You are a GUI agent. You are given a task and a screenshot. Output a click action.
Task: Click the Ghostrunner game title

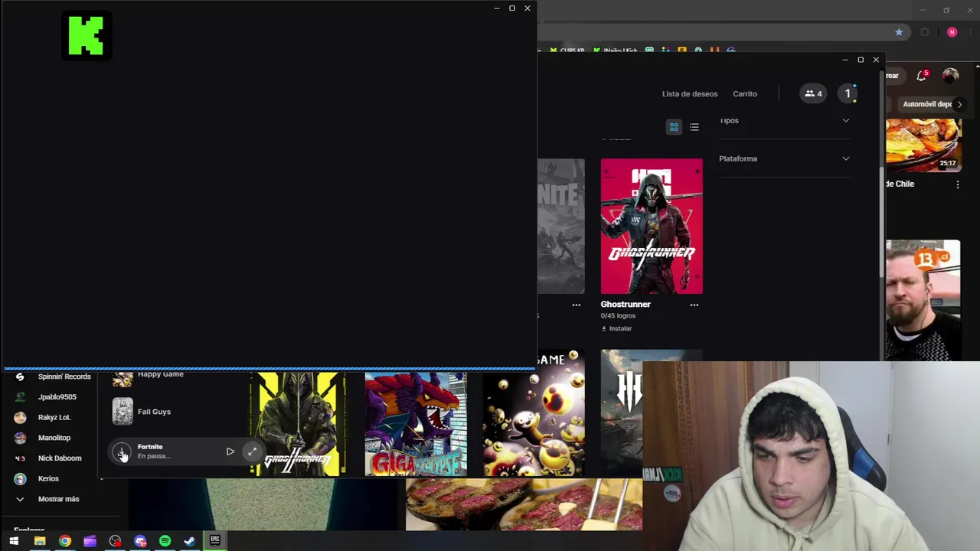626,304
